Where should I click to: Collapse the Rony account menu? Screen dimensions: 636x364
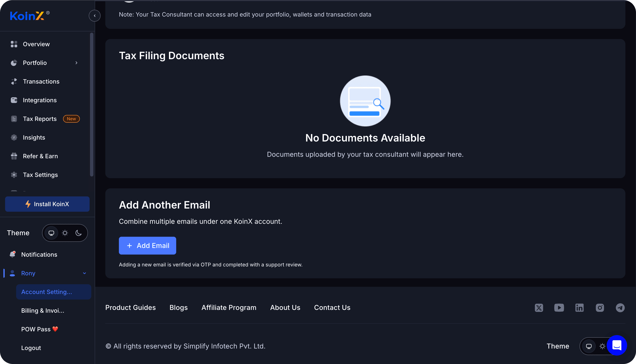[84, 273]
